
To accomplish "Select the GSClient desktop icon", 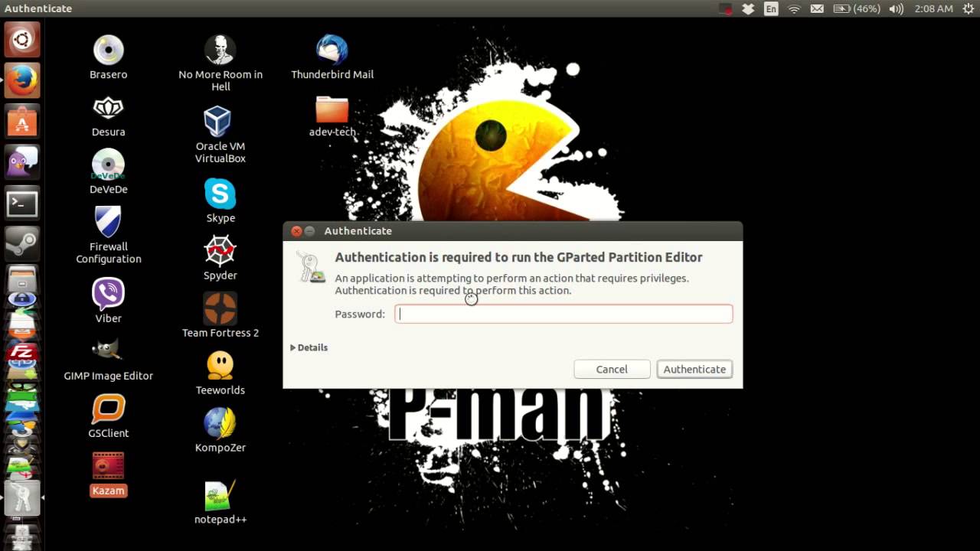I will (109, 416).
